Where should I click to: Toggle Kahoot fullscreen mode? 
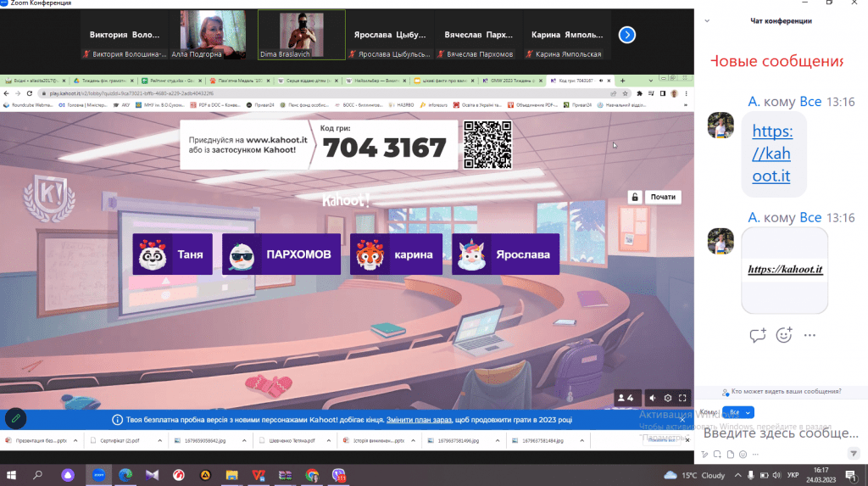point(683,398)
